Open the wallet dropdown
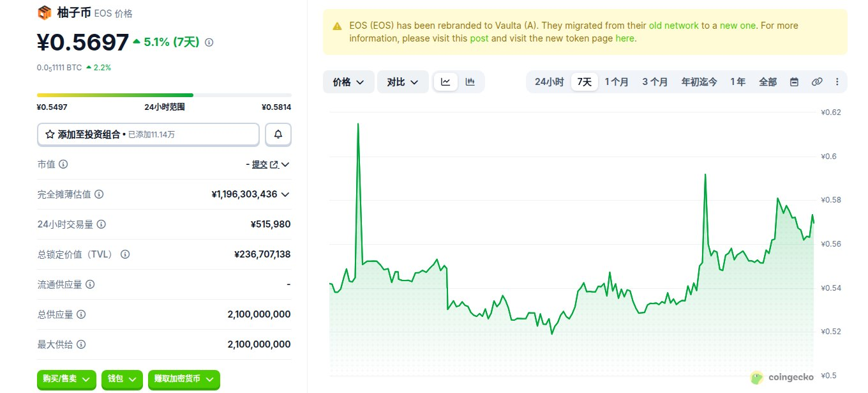The width and height of the screenshot is (868, 393). click(x=122, y=379)
